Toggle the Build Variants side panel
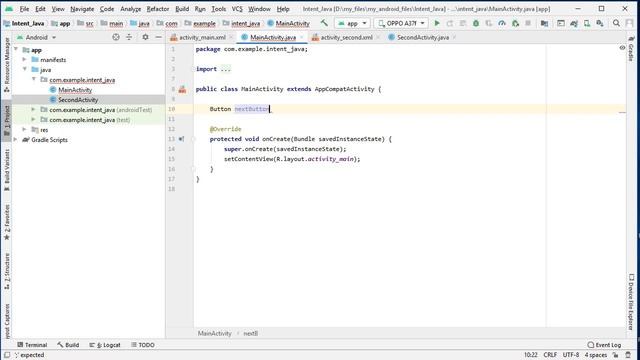Viewport: 640px width, 360px height. (7, 169)
